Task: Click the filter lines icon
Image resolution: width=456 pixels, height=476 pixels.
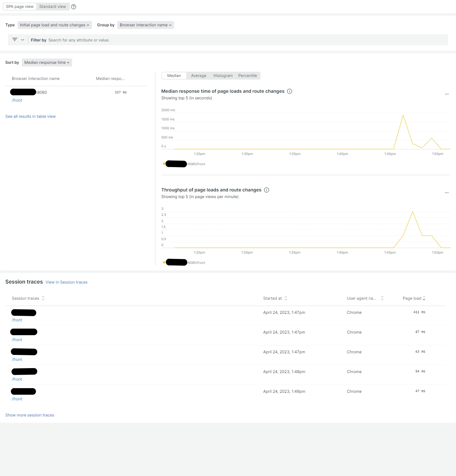Action: click(15, 40)
